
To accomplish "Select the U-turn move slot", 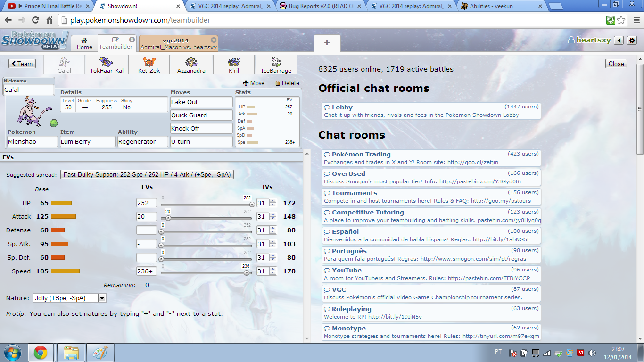I will 201,141.
